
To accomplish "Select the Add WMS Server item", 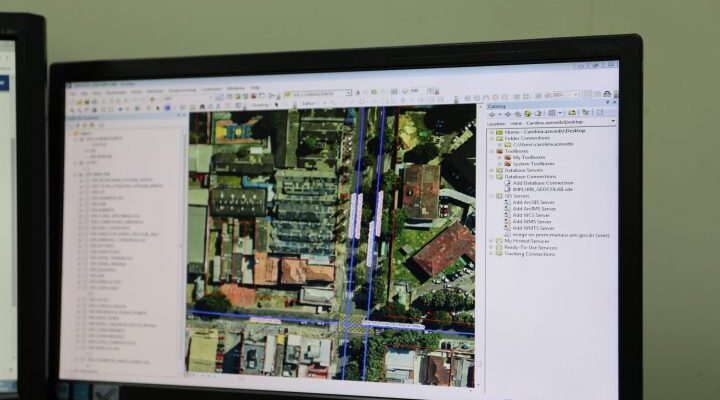I will [530, 221].
